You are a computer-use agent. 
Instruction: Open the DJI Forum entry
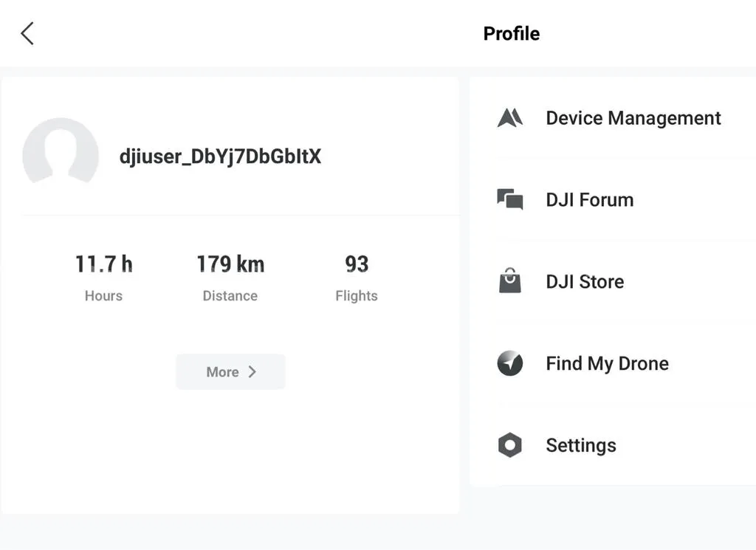pyautogui.click(x=612, y=199)
